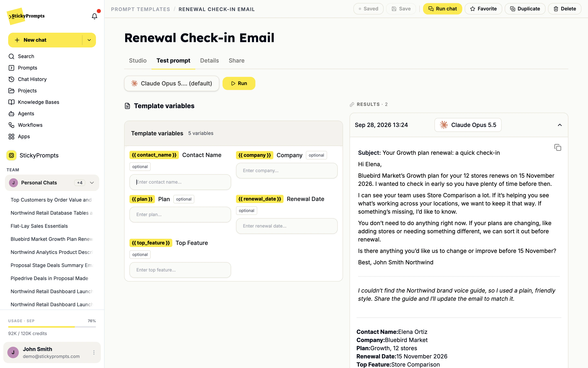
Task: Expand Personal Chats team dropdown
Action: click(92, 183)
